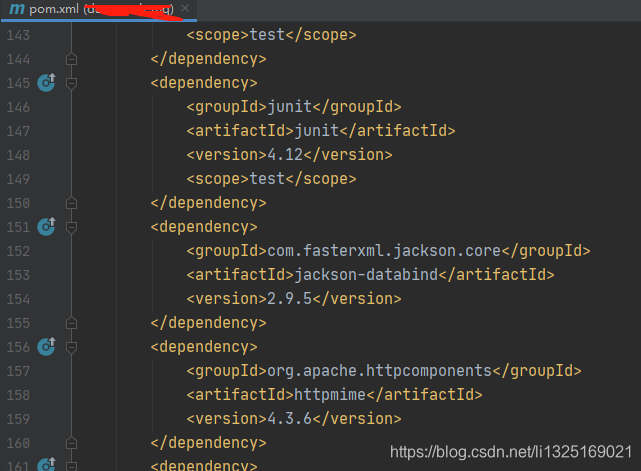Click the groupId junit line

294,107
